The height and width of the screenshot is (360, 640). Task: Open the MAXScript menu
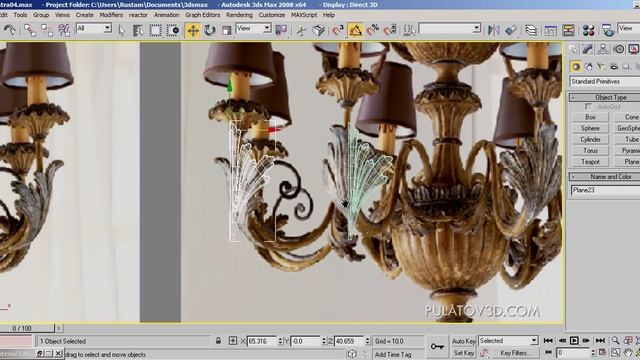(x=304, y=15)
